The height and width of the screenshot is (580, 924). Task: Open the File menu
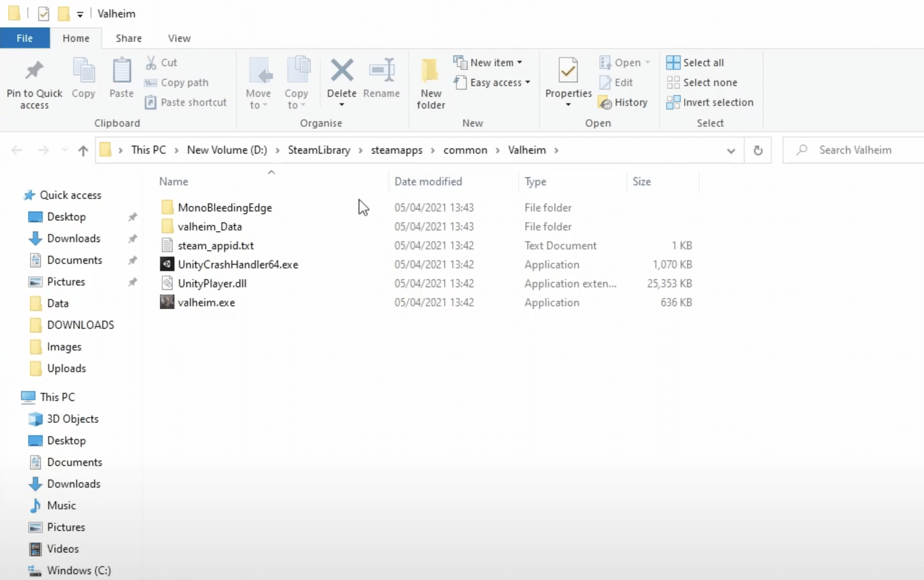pos(25,38)
